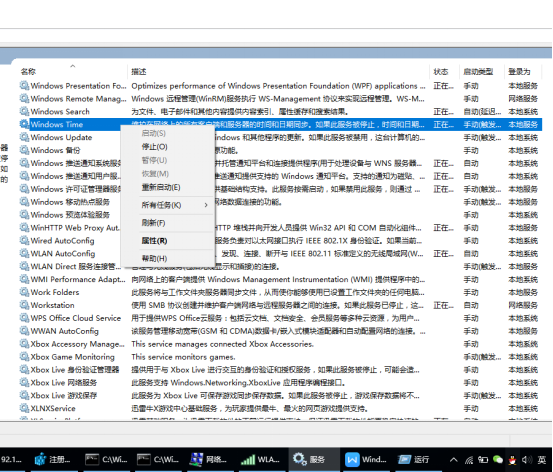The image size is (553, 472).
Task: Open 所有任务(K) submenu
Action: (168, 205)
